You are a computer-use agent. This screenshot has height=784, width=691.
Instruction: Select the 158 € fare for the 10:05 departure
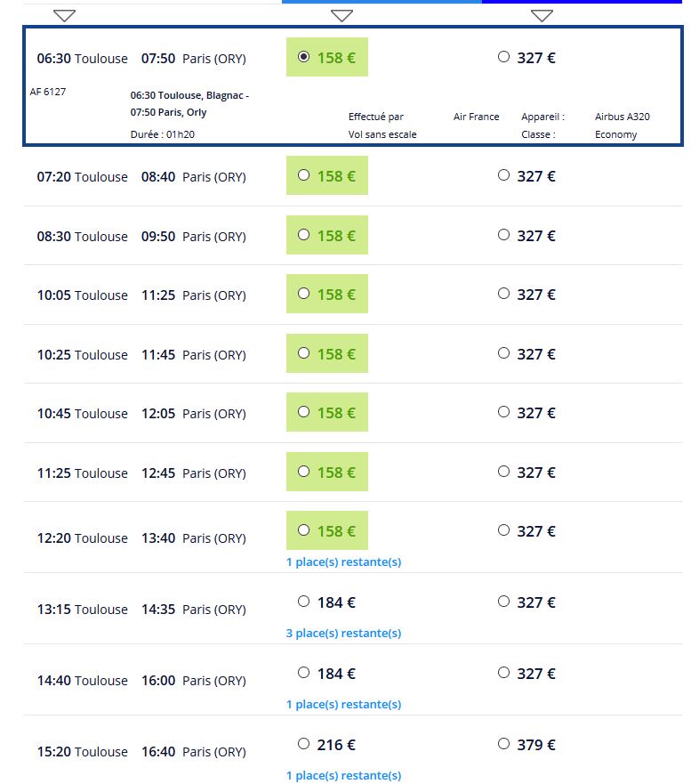305,294
